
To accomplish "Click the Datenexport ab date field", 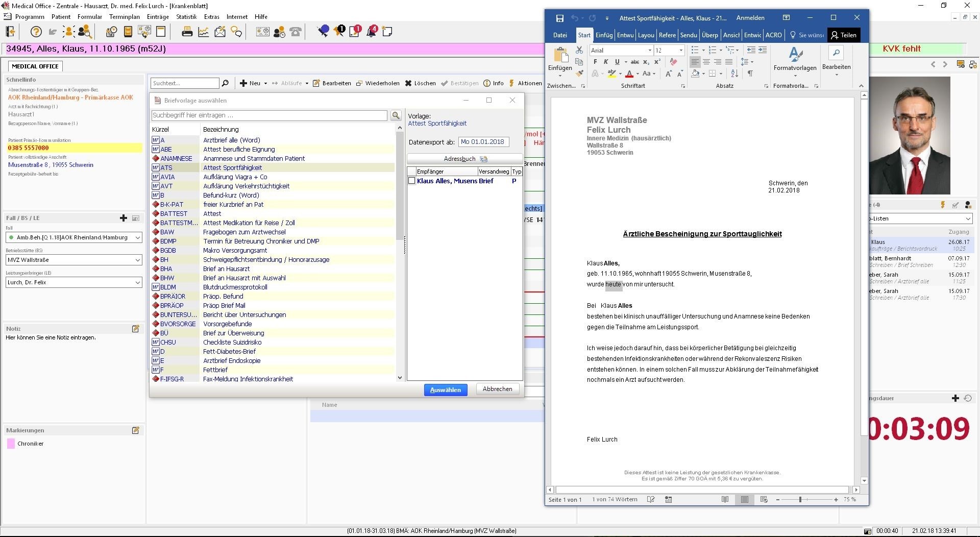I will [x=483, y=142].
